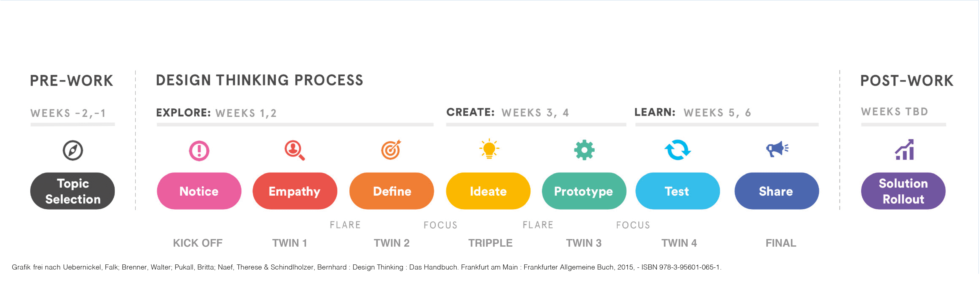Select the pink Notice button
The width and height of the screenshot is (980, 289).
point(199,191)
